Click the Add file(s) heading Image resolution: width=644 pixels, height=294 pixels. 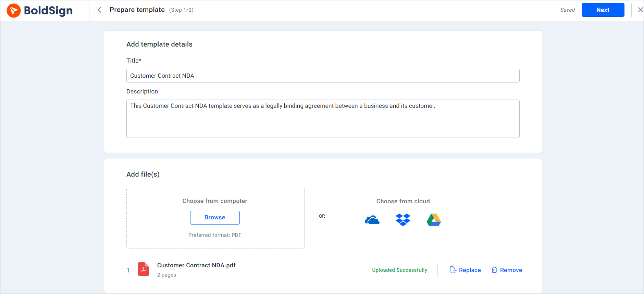(143, 174)
